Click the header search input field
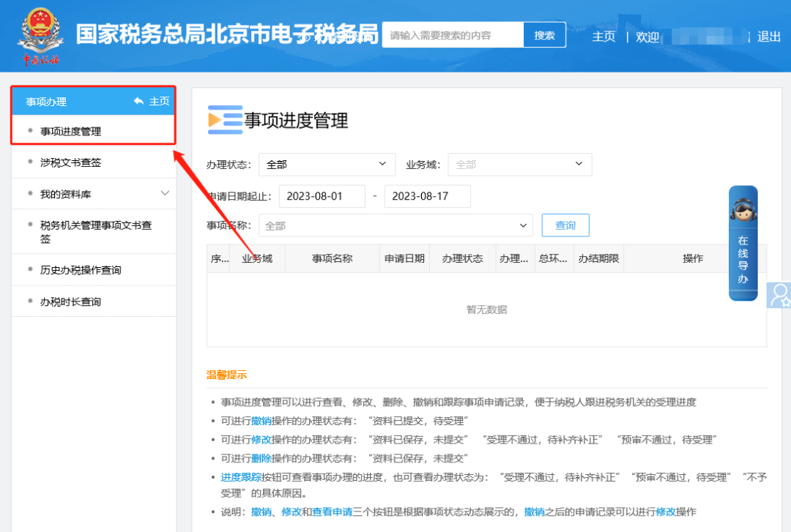The height and width of the screenshot is (532, 791). (453, 35)
